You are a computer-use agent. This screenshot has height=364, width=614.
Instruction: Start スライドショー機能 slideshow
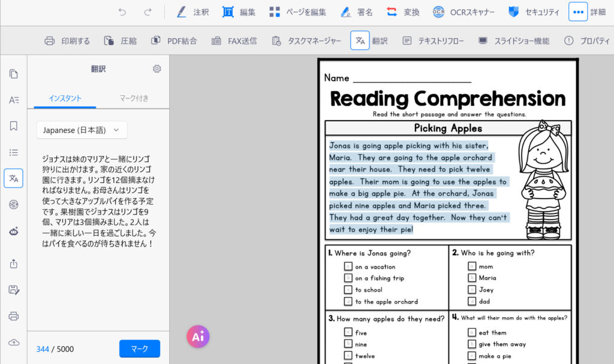514,41
